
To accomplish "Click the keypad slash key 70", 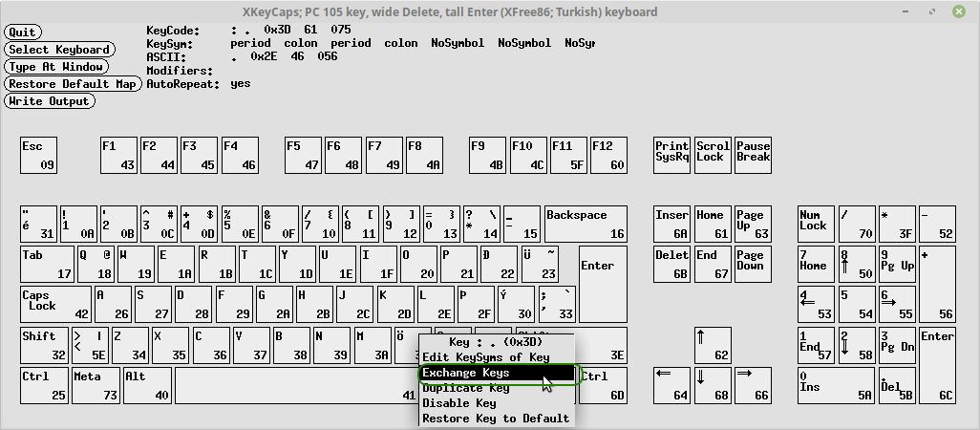I will 856,225.
